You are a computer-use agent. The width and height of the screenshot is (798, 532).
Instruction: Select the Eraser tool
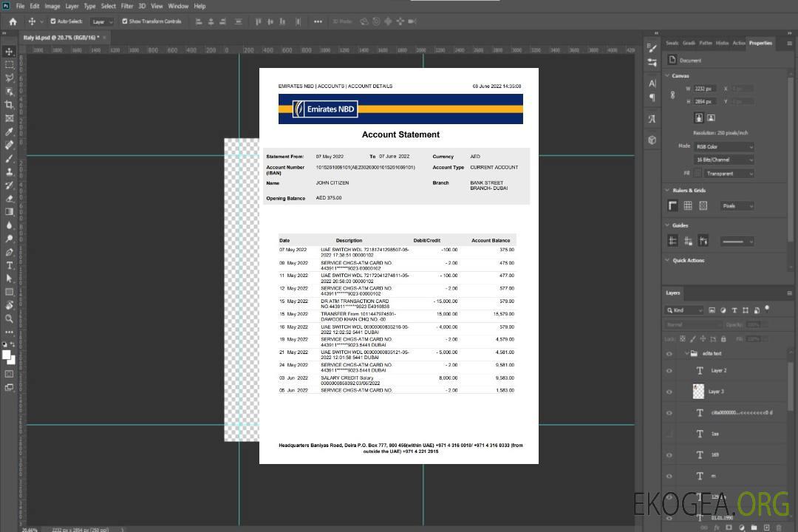9,199
